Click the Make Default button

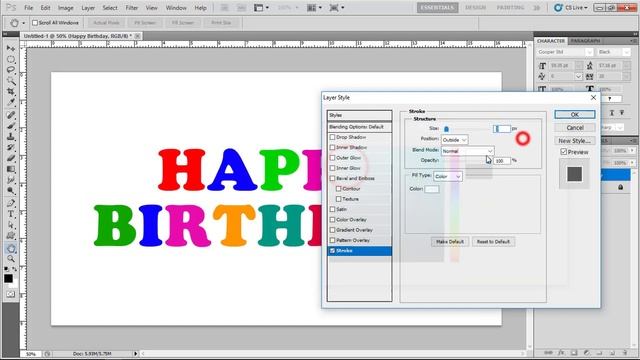[x=450, y=242]
